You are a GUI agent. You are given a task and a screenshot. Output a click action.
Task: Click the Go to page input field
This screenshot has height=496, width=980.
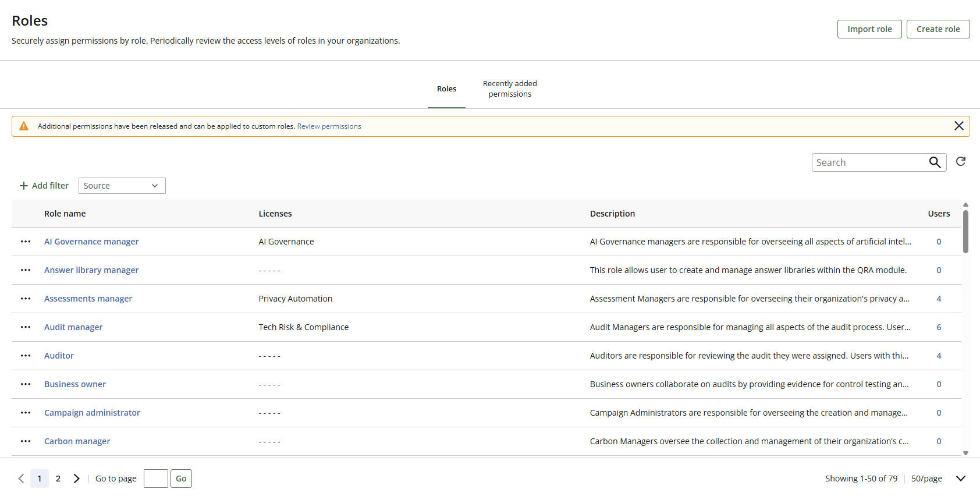tap(155, 479)
